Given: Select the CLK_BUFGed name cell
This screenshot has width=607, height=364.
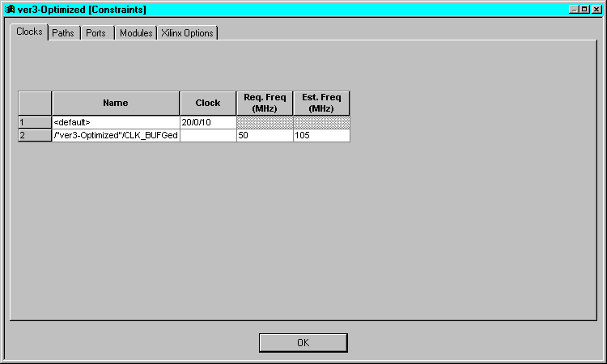Looking at the screenshot, I should 115,136.
